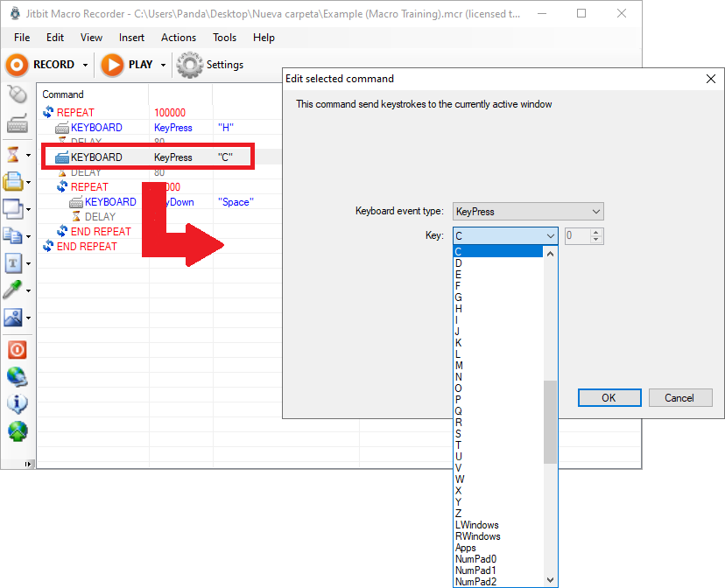Choose LWindows in key list
Screen dimensions: 725x588
click(498, 525)
